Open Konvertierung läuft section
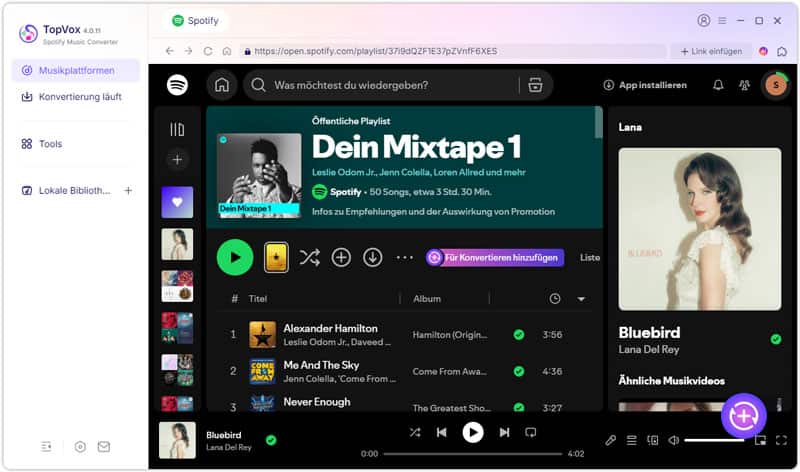Screen dimensions: 800x472 (71, 96)
